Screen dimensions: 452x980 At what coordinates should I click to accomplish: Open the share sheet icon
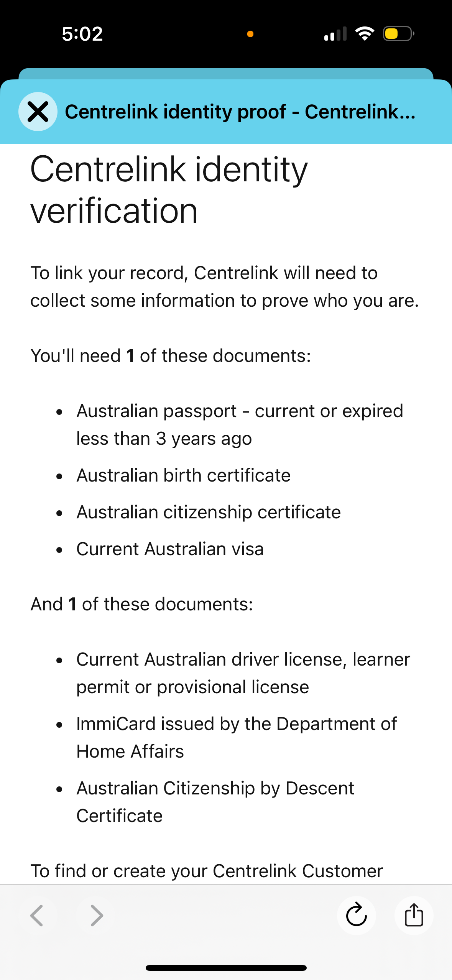click(x=414, y=915)
